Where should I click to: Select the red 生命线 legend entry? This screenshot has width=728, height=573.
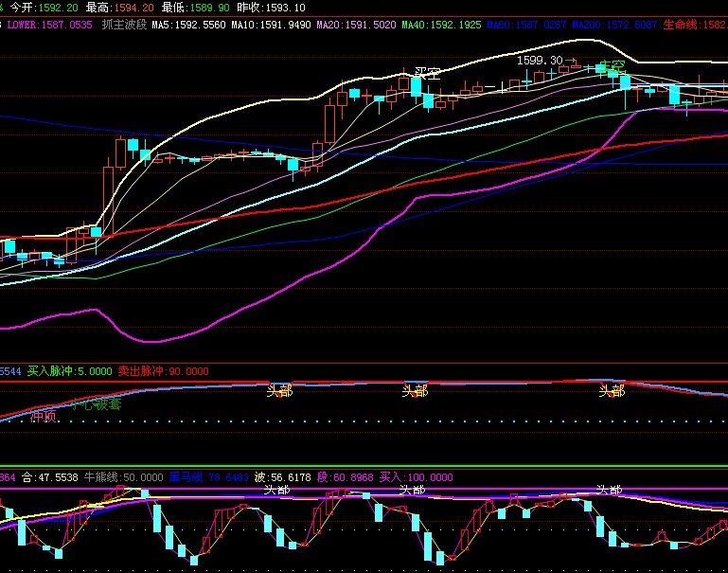(x=695, y=25)
